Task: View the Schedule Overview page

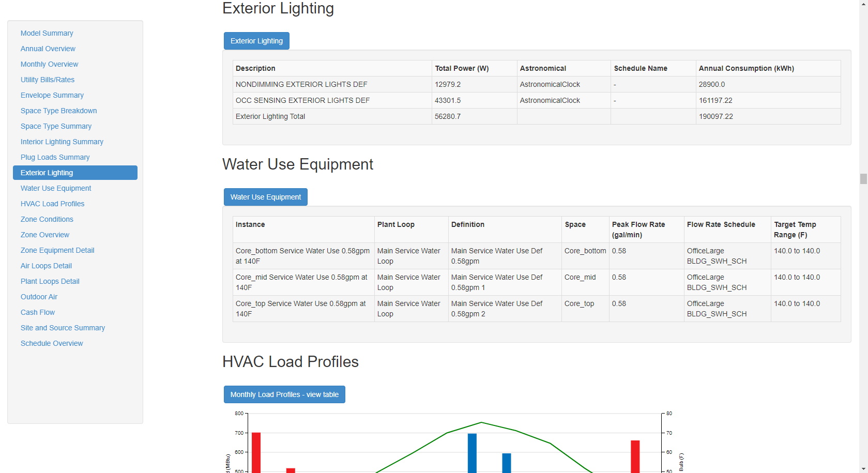Action: [52, 343]
